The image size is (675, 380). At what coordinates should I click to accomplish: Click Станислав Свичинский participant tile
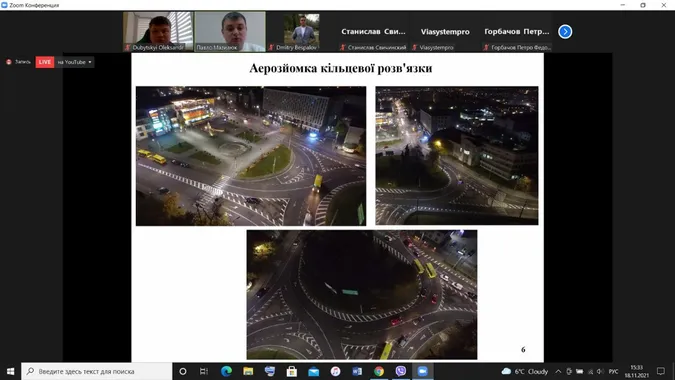[x=373, y=32]
